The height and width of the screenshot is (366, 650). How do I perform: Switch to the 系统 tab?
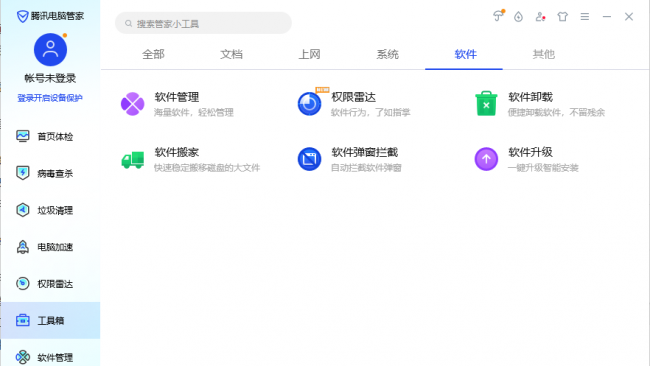(387, 54)
